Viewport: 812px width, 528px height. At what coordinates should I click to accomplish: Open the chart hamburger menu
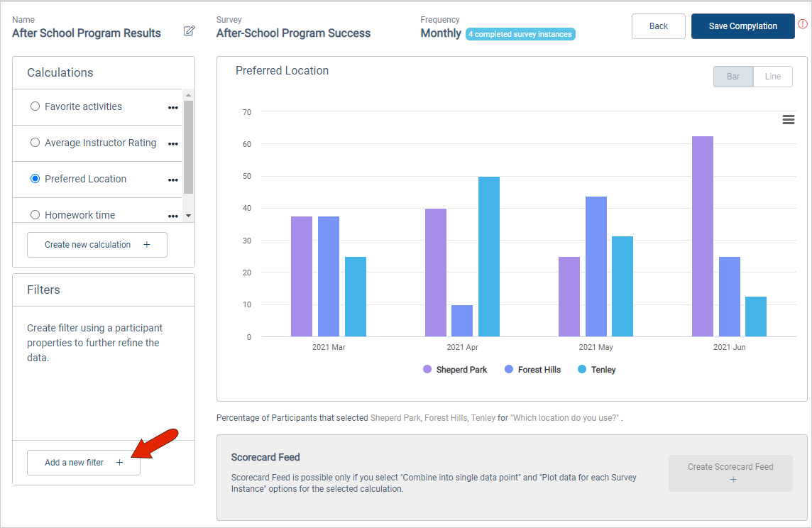tap(788, 120)
